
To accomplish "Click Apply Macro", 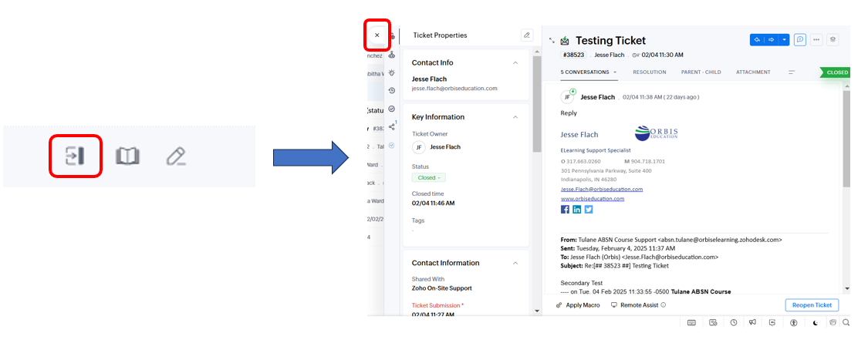I will point(578,305).
